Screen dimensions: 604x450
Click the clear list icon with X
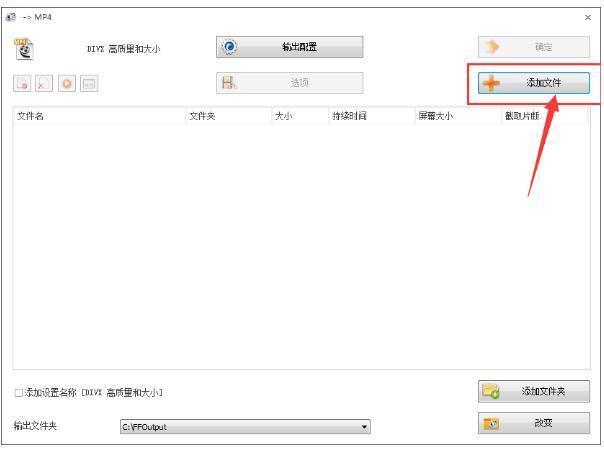(x=45, y=85)
